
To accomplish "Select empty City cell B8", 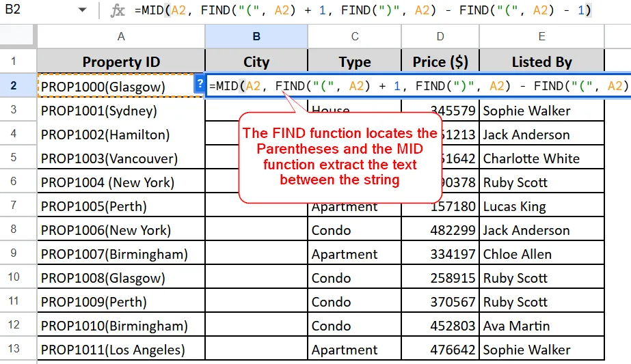I will [x=256, y=229].
